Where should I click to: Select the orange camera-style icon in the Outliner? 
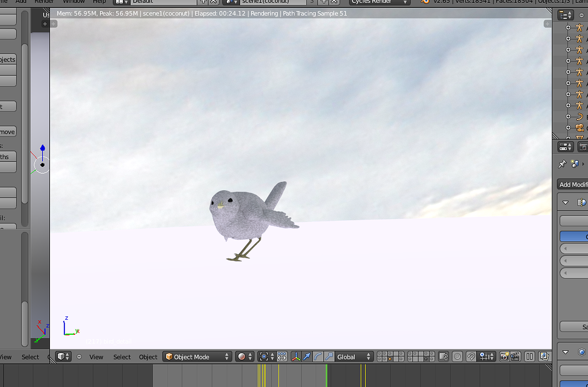click(x=580, y=128)
